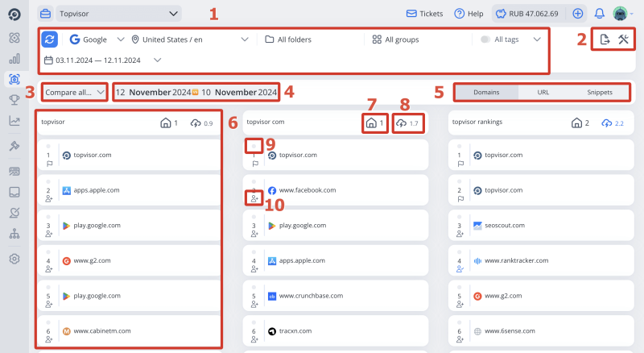The height and width of the screenshot is (353, 644).
Task: Switch to the Snippets tab
Action: click(599, 92)
